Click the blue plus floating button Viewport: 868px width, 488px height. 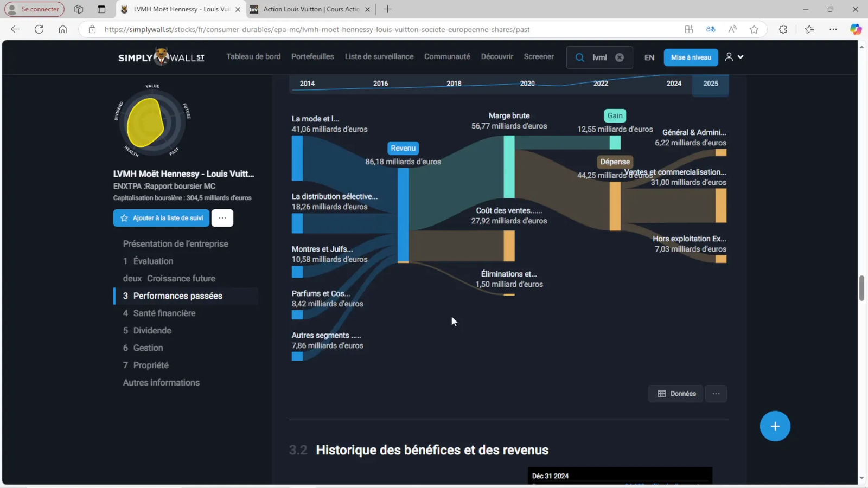(x=775, y=426)
